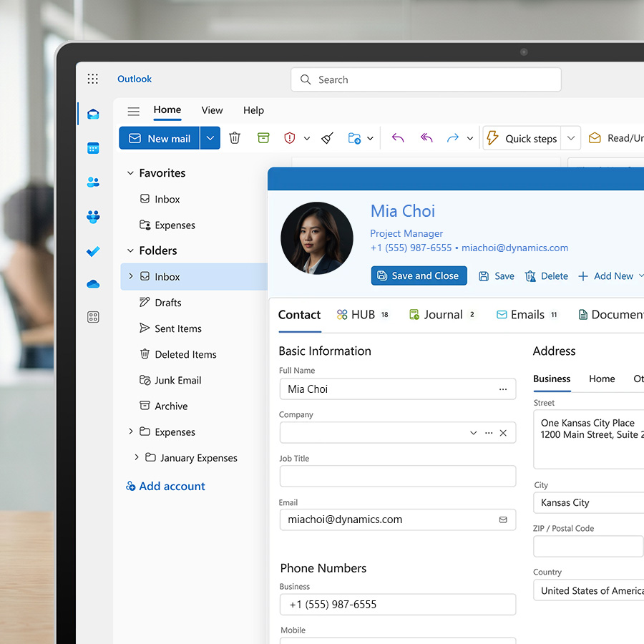Click Save and Close button
The height and width of the screenshot is (644, 644).
pyautogui.click(x=419, y=275)
